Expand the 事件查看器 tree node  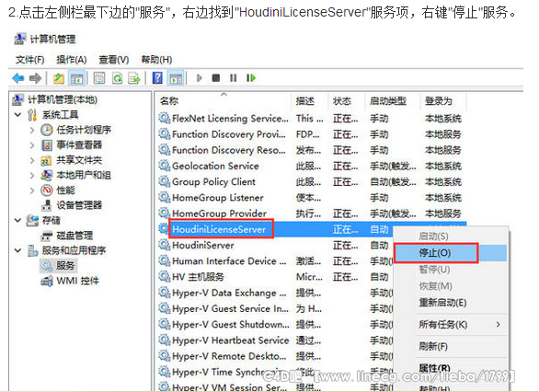click(32, 145)
